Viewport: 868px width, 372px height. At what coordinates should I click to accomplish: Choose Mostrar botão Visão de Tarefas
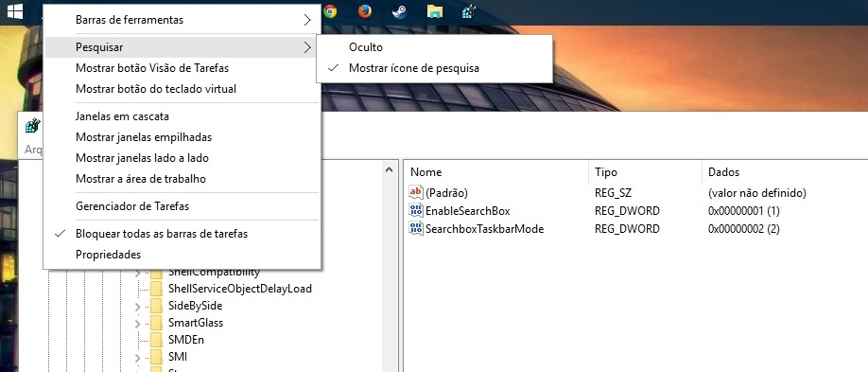[182, 68]
